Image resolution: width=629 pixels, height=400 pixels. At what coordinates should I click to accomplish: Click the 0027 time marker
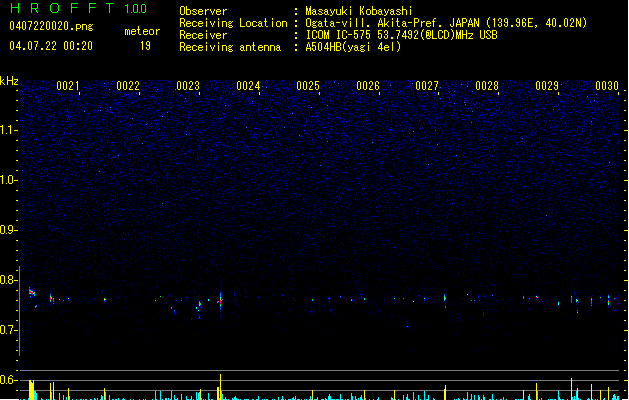427,86
